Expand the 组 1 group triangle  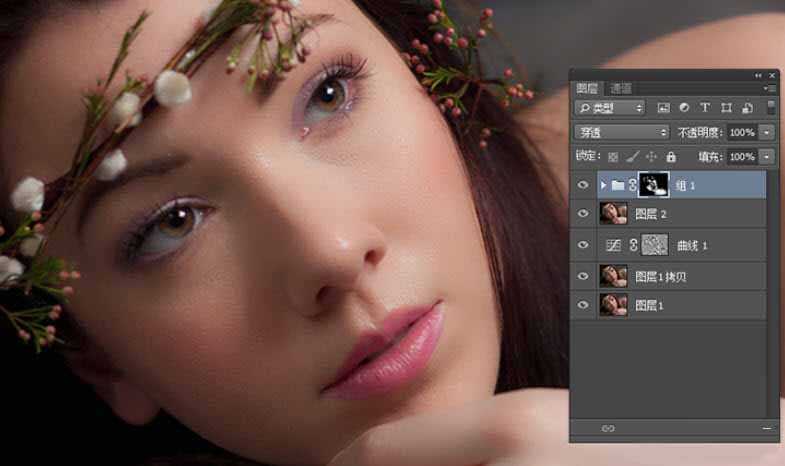pyautogui.click(x=603, y=185)
